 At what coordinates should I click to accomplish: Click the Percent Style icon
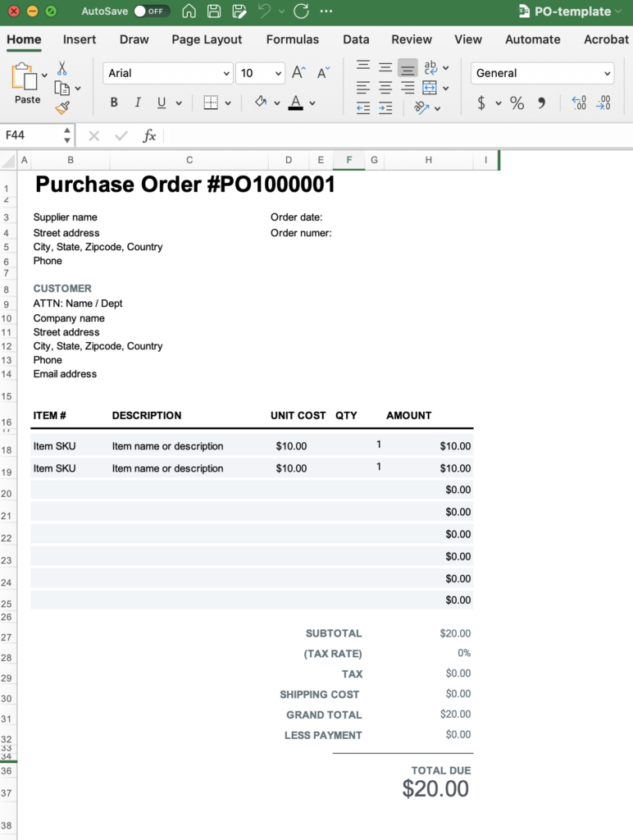(517, 103)
